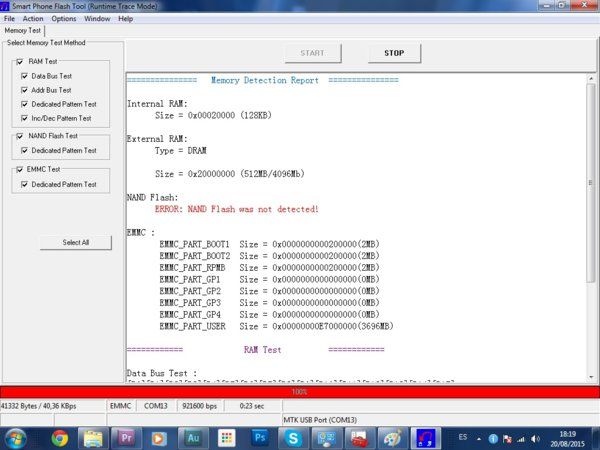This screenshot has height=450, width=600.
Task: Toggle RAM Dedicated Pattern Test checkbox
Action: pyautogui.click(x=24, y=104)
